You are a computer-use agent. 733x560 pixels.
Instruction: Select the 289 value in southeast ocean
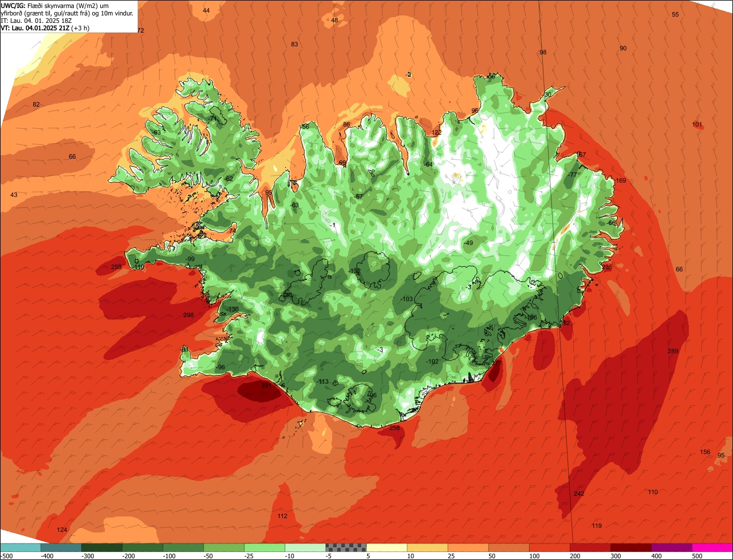click(673, 351)
